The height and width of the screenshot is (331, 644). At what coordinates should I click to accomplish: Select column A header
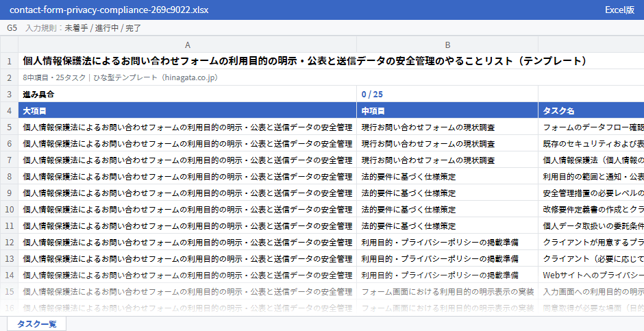pyautogui.click(x=187, y=45)
